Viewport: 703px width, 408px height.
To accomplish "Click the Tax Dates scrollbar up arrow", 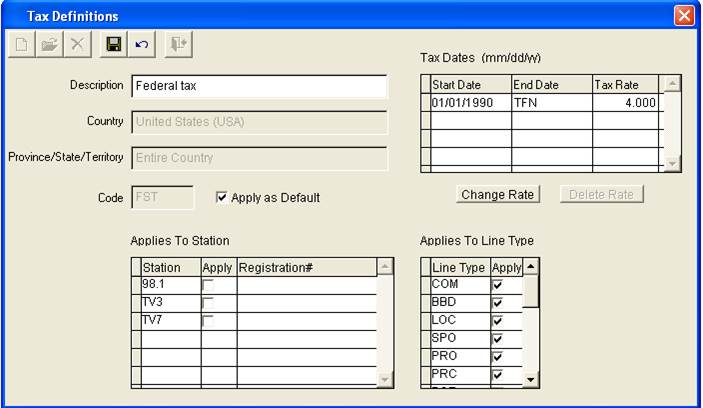I will pyautogui.click(x=672, y=84).
